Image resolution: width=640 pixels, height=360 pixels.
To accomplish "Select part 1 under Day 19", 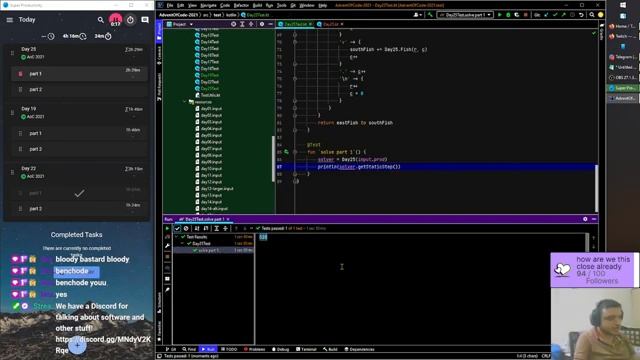I will click(80, 133).
